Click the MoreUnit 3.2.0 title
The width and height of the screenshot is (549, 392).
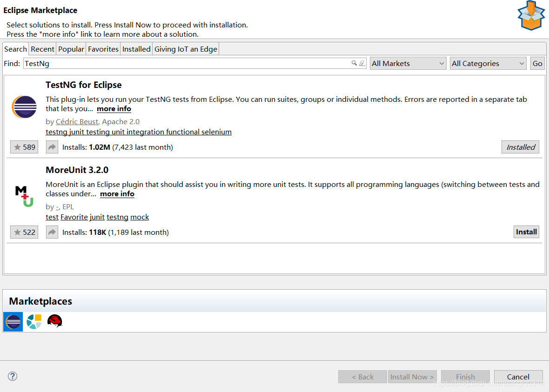(77, 170)
